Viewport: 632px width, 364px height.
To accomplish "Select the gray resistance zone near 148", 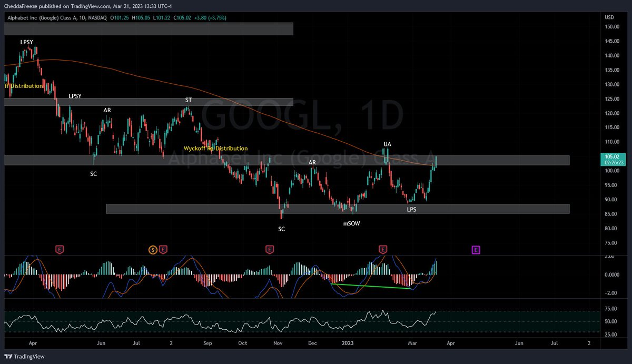I will click(148, 28).
